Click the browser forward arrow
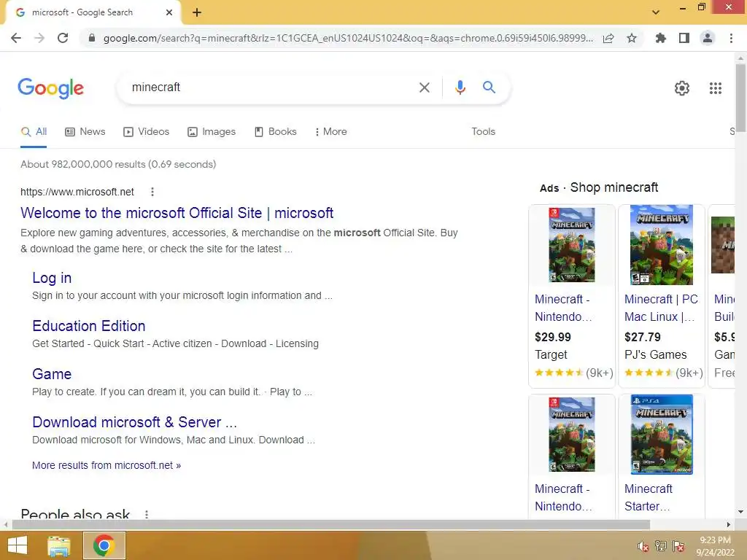 coord(39,38)
